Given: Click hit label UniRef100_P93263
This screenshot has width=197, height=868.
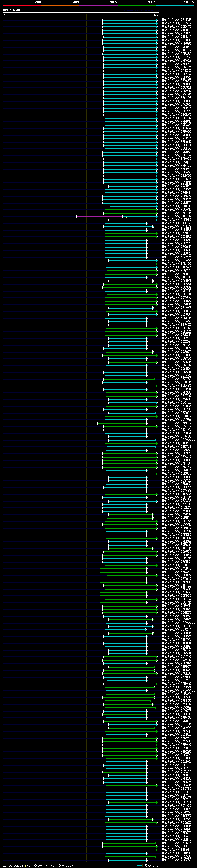Looking at the screenshot, I should tap(177, 57).
